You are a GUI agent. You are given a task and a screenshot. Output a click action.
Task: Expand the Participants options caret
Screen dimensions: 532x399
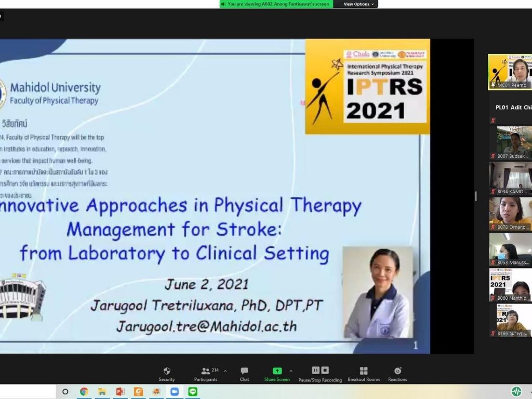(x=225, y=371)
